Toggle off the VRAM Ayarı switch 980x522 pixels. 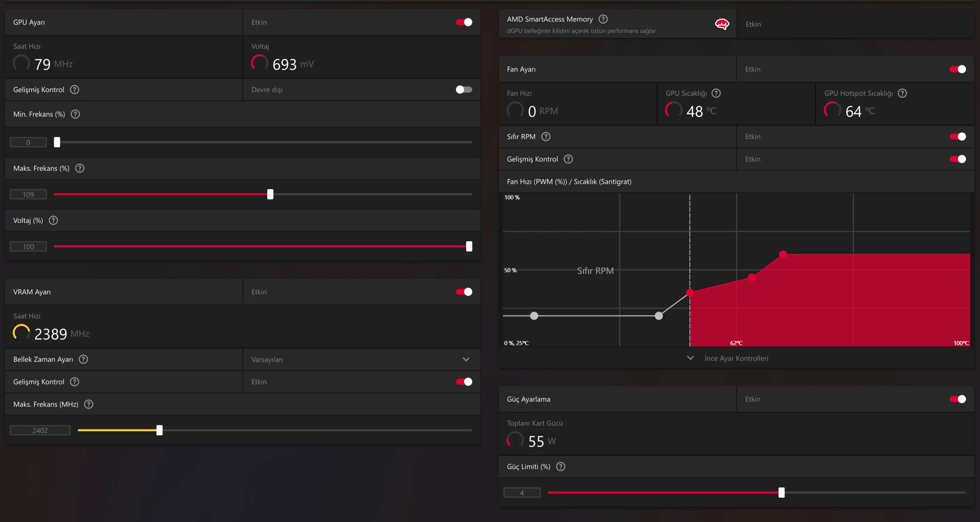464,291
